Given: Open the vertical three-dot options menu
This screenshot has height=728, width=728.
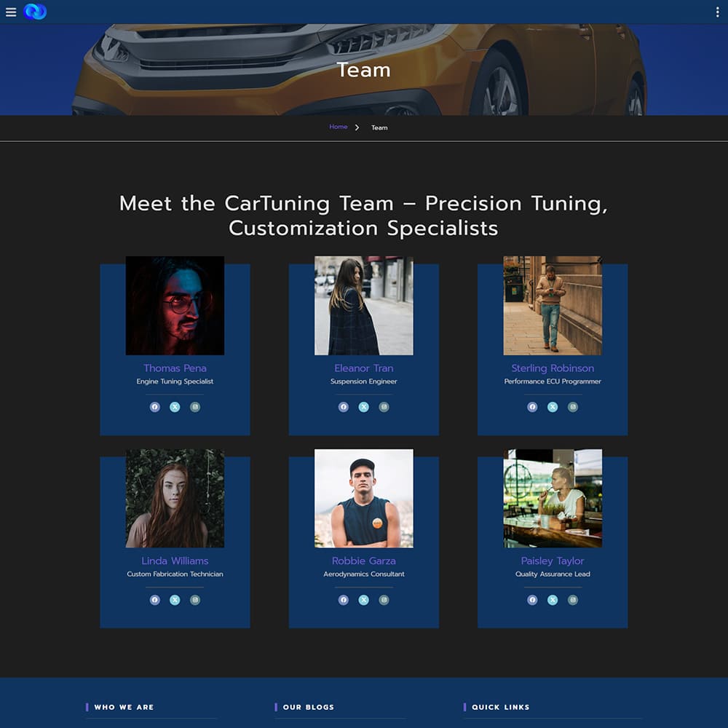Looking at the screenshot, I should [x=717, y=12].
